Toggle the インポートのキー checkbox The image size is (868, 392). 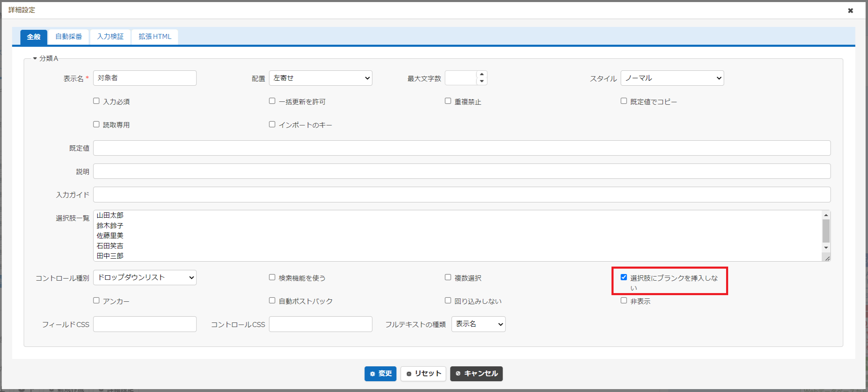click(272, 124)
